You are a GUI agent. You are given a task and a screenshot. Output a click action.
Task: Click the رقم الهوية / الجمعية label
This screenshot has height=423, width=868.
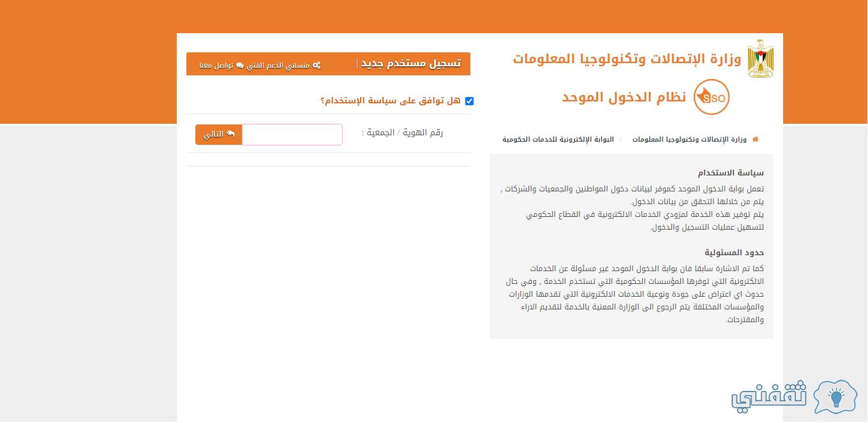[402, 133]
